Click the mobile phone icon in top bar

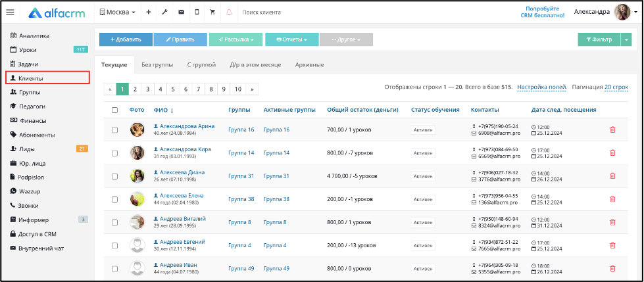(x=197, y=12)
